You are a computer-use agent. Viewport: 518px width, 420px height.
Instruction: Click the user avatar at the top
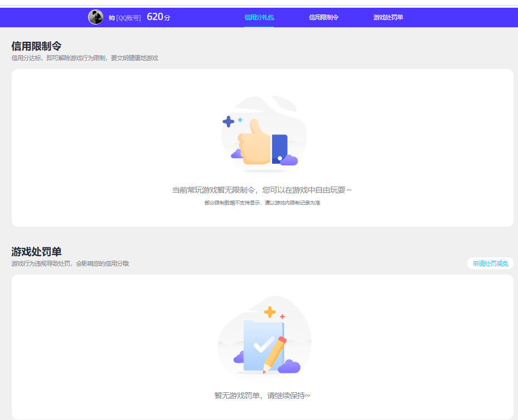[96, 17]
